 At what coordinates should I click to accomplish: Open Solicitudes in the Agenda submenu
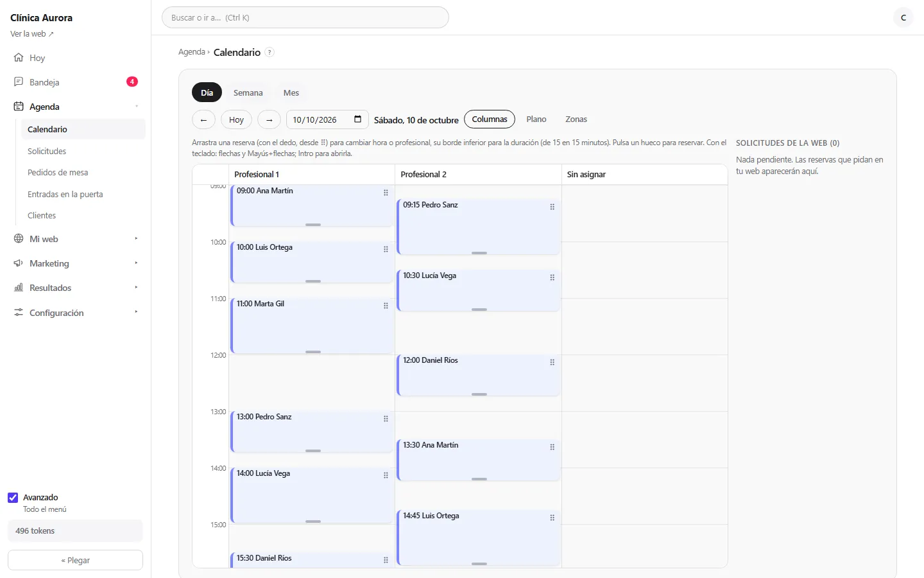[47, 151]
